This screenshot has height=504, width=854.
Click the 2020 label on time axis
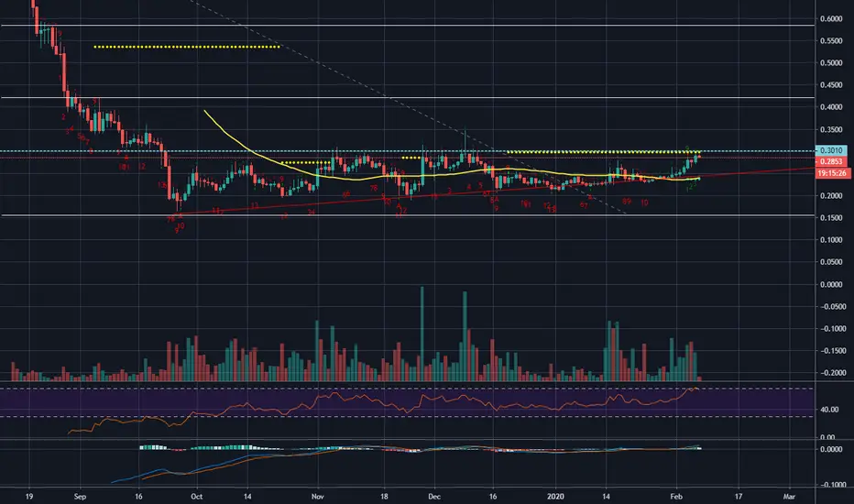click(x=555, y=497)
